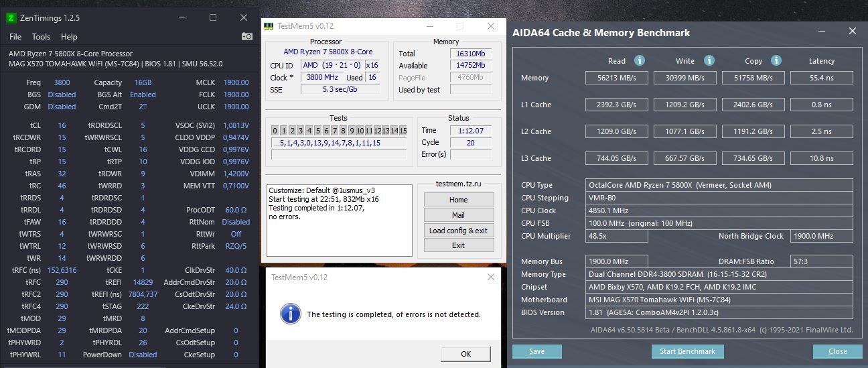Click the Freq value 3800 in ZenTimings
Image resolution: width=868 pixels, height=368 pixels.
click(61, 83)
